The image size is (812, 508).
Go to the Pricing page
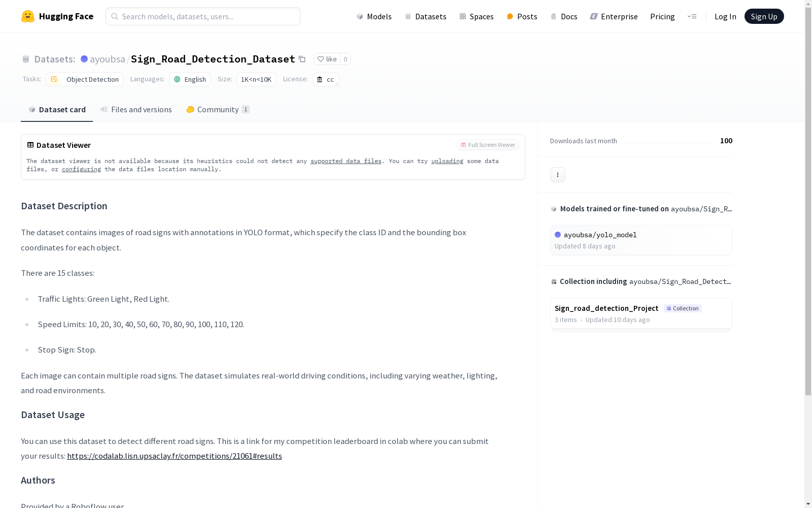662,16
